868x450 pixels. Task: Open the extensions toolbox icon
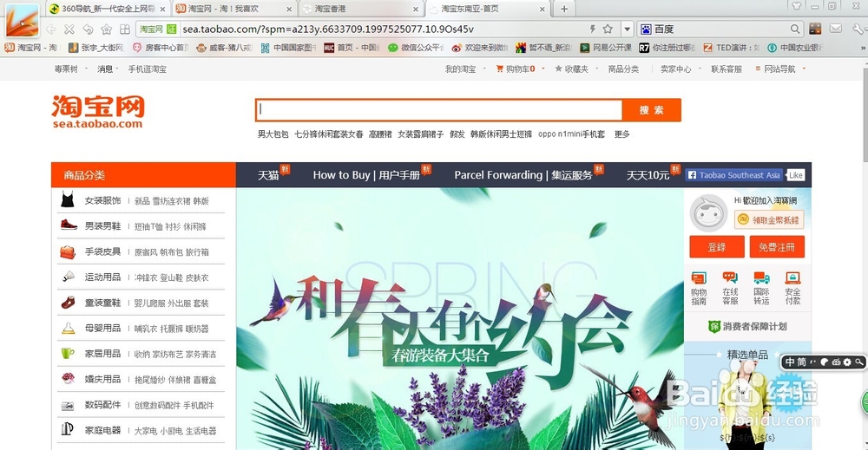[815, 29]
